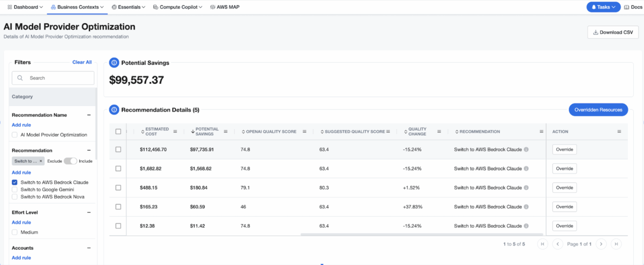Open the Dashboard menu
This screenshot has height=265, width=644.
click(x=25, y=7)
